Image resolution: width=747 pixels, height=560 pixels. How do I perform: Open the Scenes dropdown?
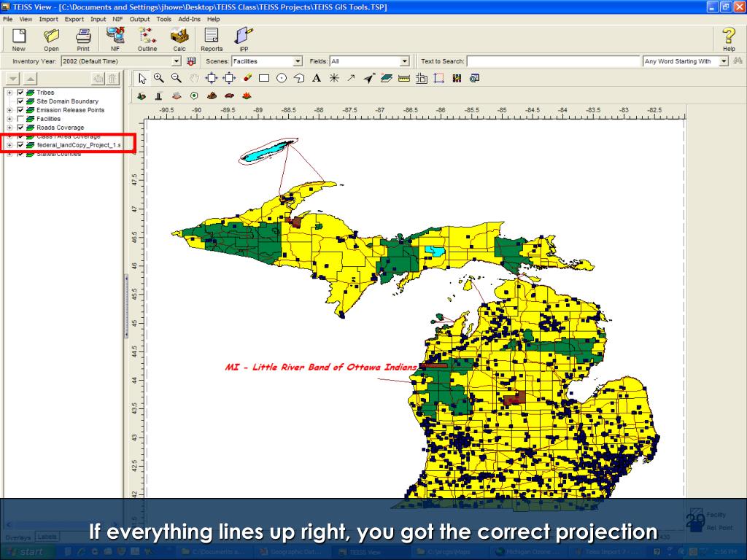tap(298, 61)
